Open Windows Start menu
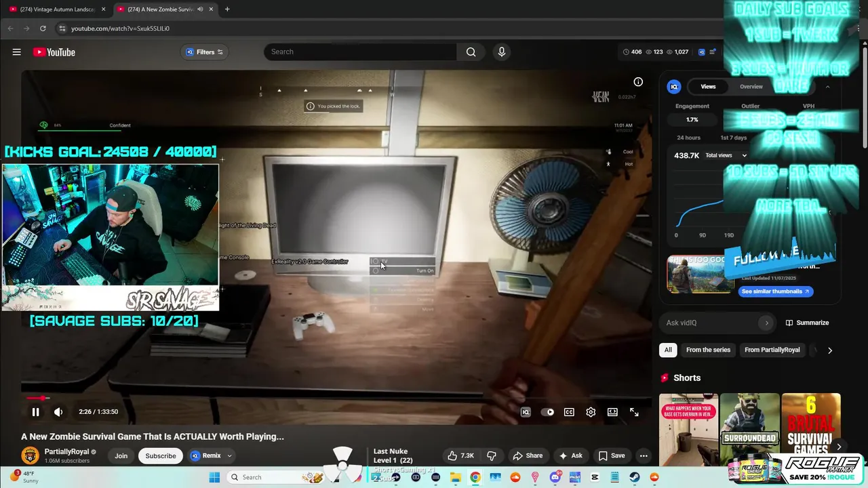The height and width of the screenshot is (488, 868). point(214,477)
